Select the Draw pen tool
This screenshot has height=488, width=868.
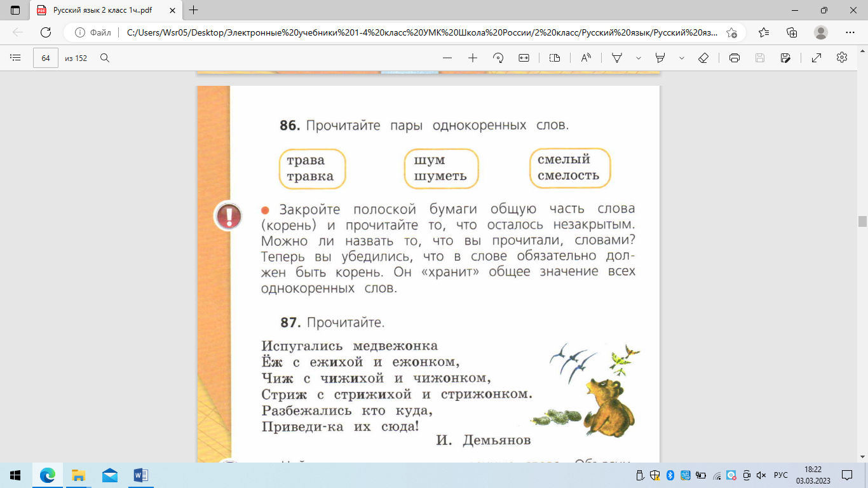pos(617,58)
